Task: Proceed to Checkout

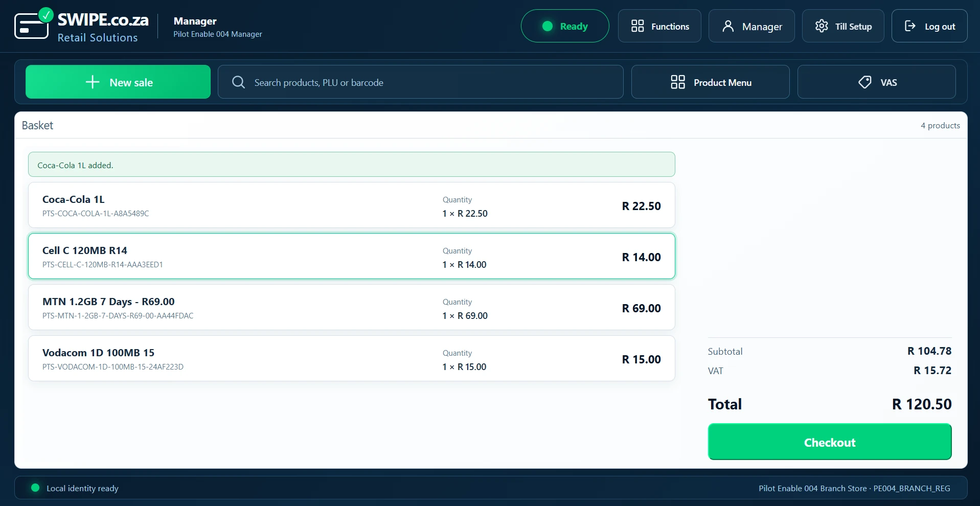Action: 830,442
